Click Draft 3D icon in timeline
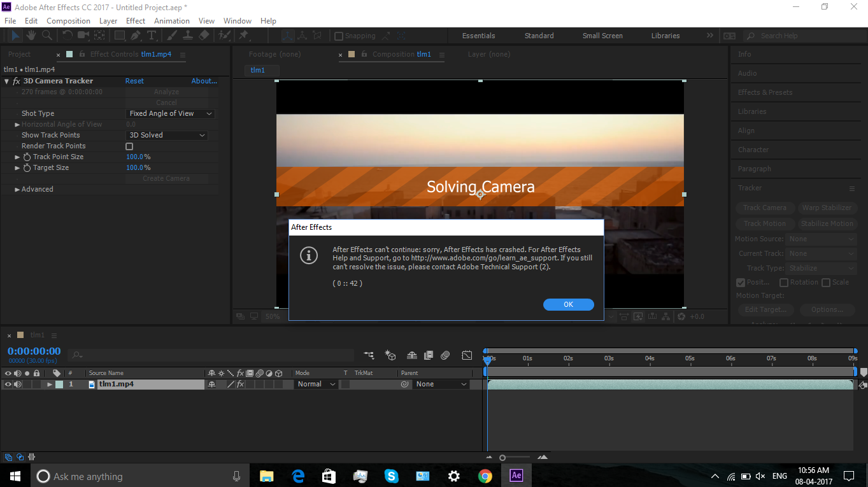Viewport: 868px width, 487px height. [x=391, y=355]
